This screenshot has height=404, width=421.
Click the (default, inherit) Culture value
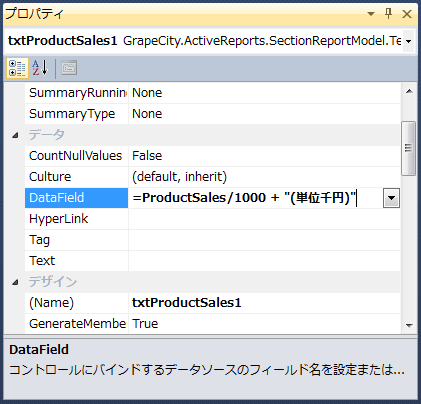(x=179, y=177)
